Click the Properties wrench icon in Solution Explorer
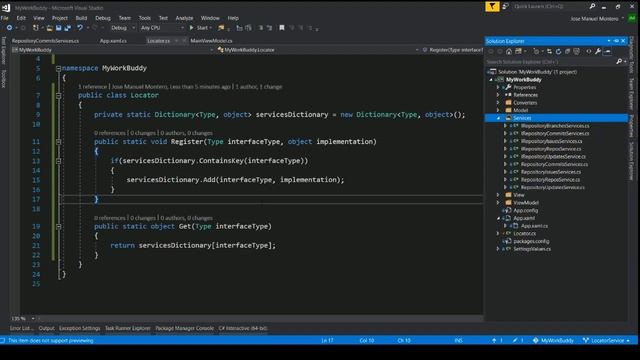Image resolution: width=640 pixels, height=360 pixels. 598,51
